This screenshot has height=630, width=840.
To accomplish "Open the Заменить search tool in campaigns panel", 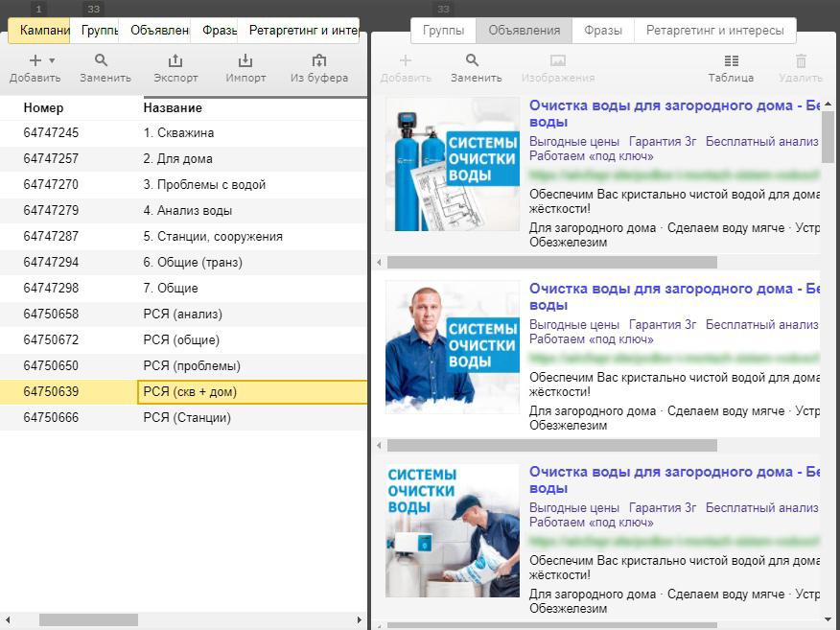I will 102,60.
